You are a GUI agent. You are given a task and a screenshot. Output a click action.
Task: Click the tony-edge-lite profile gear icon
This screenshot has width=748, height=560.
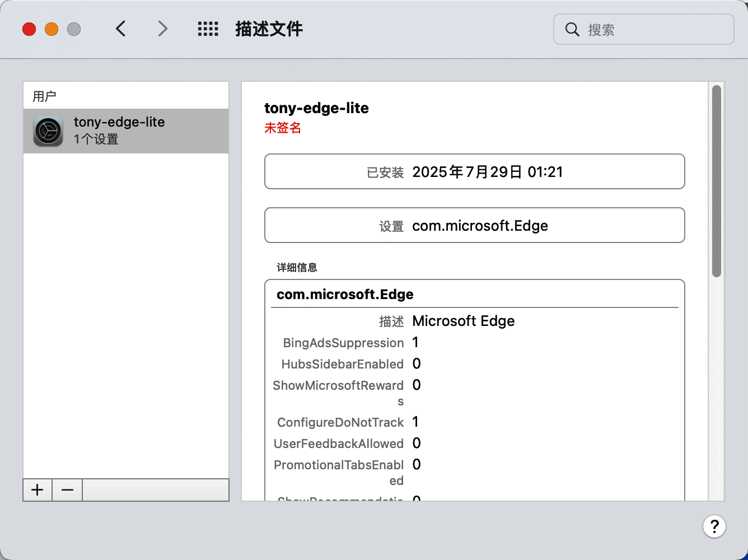pyautogui.click(x=48, y=131)
